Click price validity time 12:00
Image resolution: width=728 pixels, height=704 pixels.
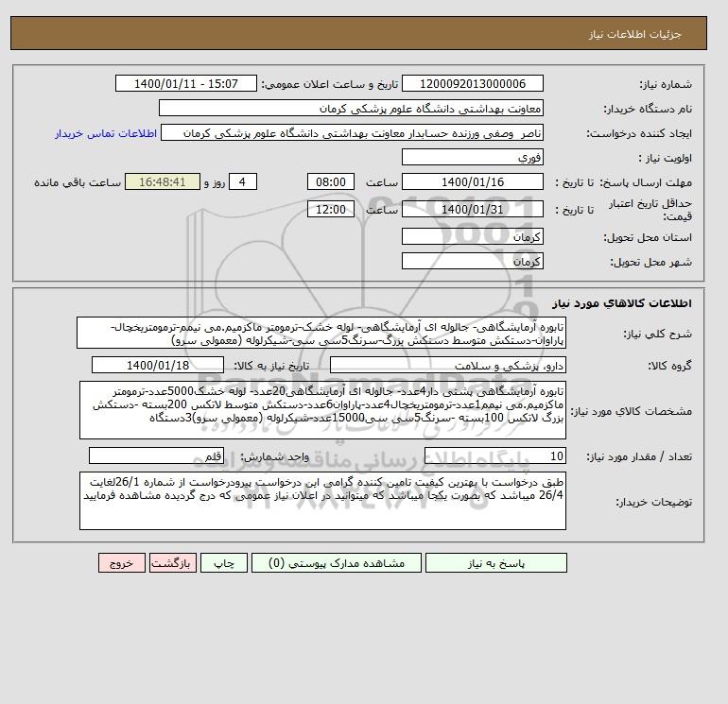331,209
